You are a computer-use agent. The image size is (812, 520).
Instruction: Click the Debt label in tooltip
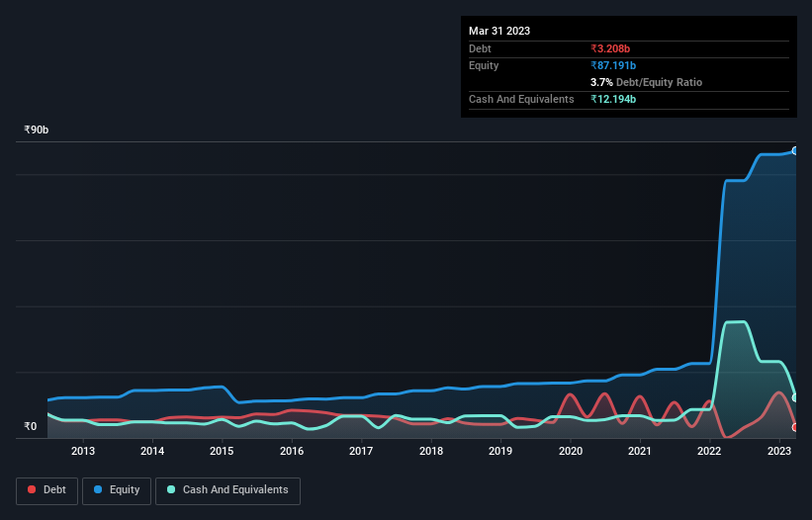(480, 48)
